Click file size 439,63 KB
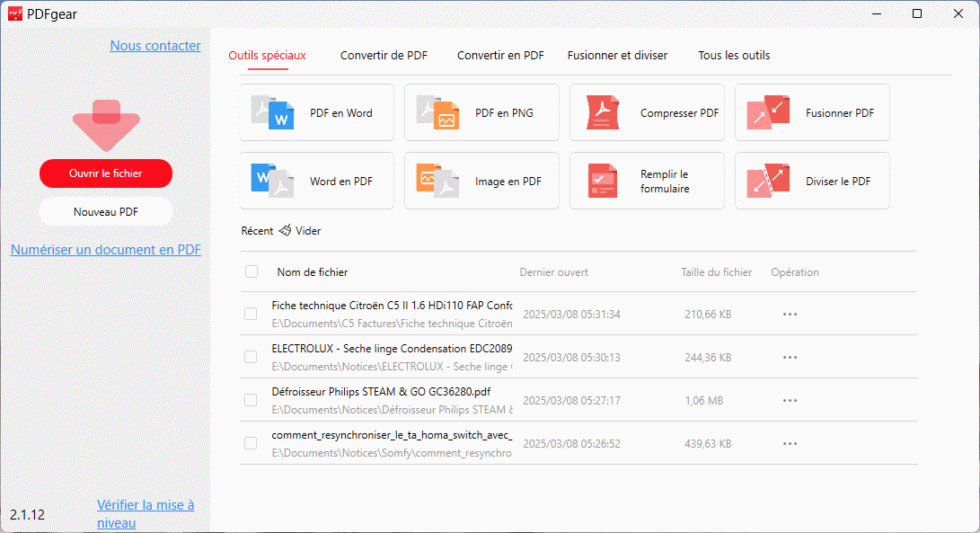 pyautogui.click(x=708, y=443)
